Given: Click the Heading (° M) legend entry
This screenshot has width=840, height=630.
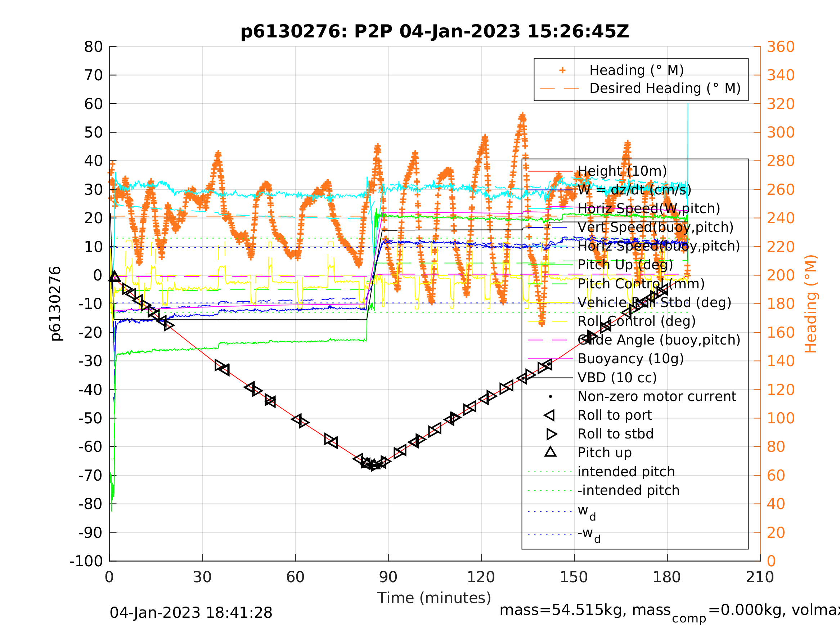Looking at the screenshot, I should pos(637,70).
